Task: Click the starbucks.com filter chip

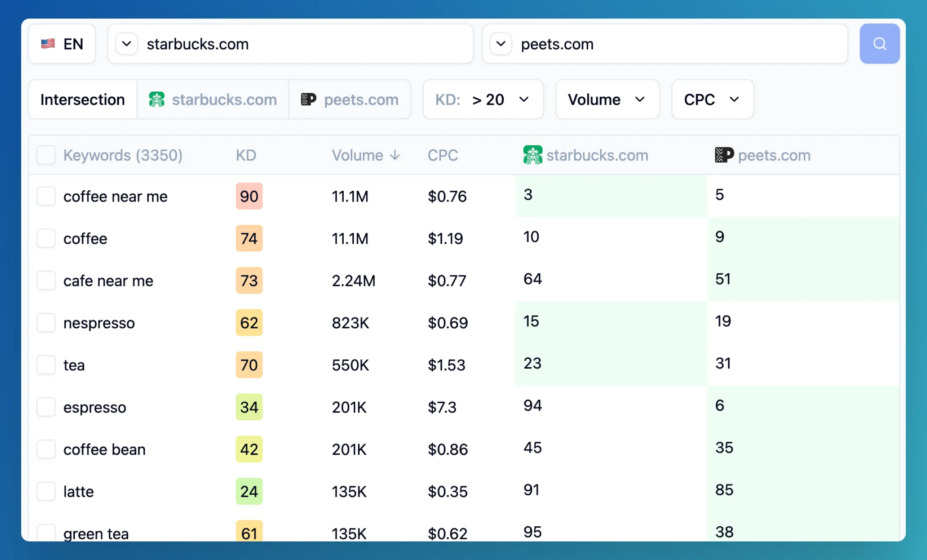Action: 213,99
